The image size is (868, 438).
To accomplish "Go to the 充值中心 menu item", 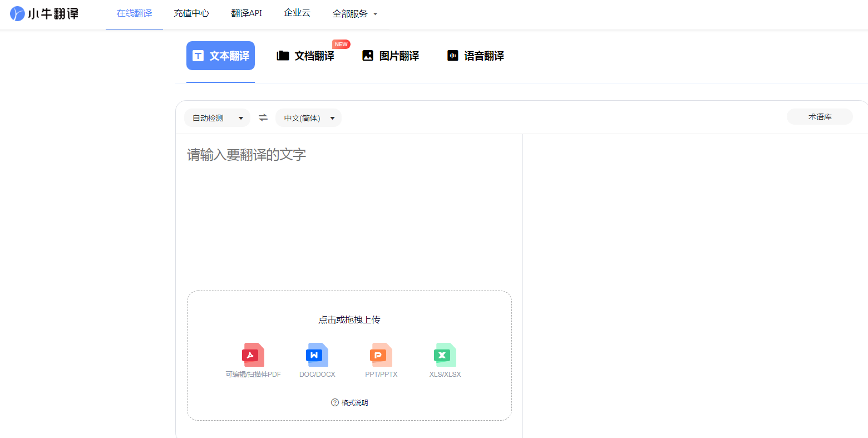I will point(191,13).
